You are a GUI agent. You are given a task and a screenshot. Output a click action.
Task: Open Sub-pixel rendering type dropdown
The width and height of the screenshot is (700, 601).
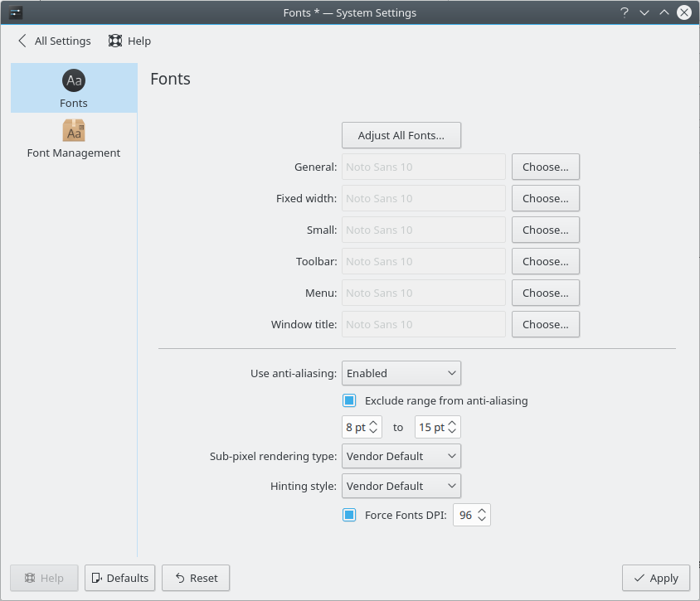[401, 456]
